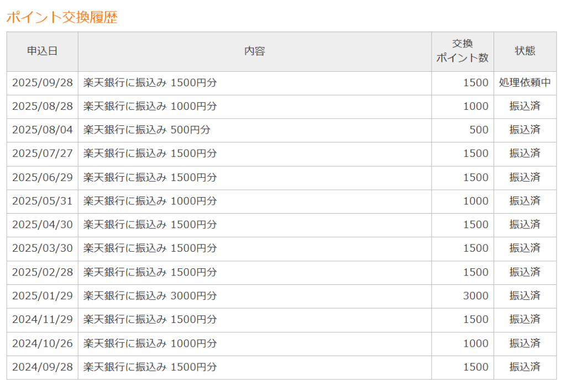Click the content cell for 2025/05/31
Screen dimensions: 566x392
tap(150, 201)
